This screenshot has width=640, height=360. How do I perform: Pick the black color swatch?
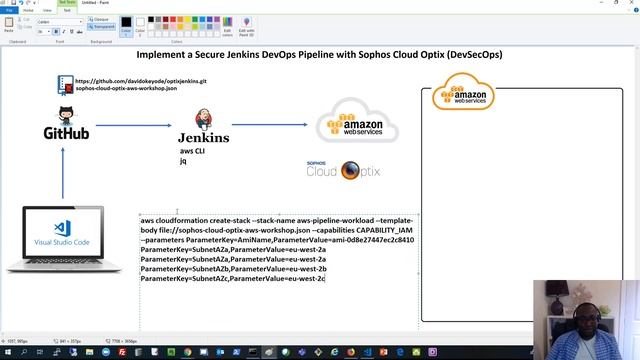(151, 19)
